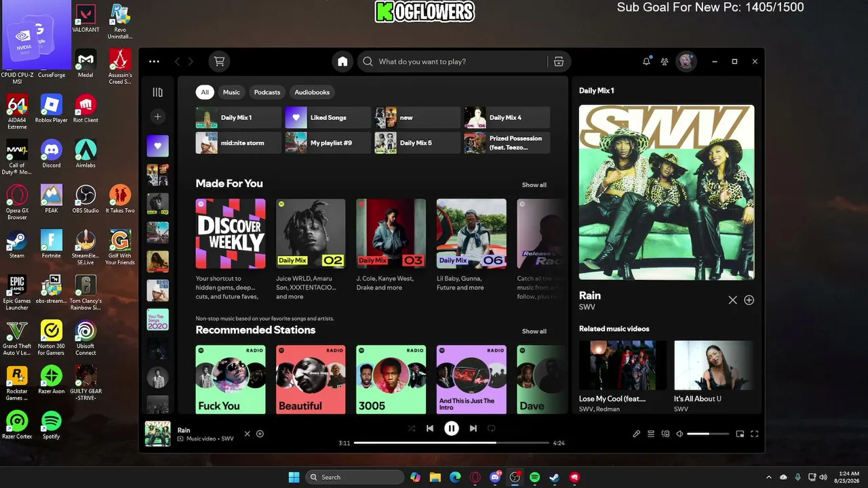
Task: Mute the Spotify volume speaker icon
Action: pyautogui.click(x=679, y=434)
